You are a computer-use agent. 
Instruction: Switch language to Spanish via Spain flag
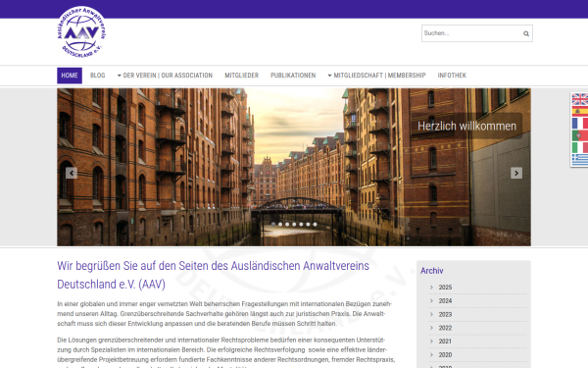coord(580,111)
